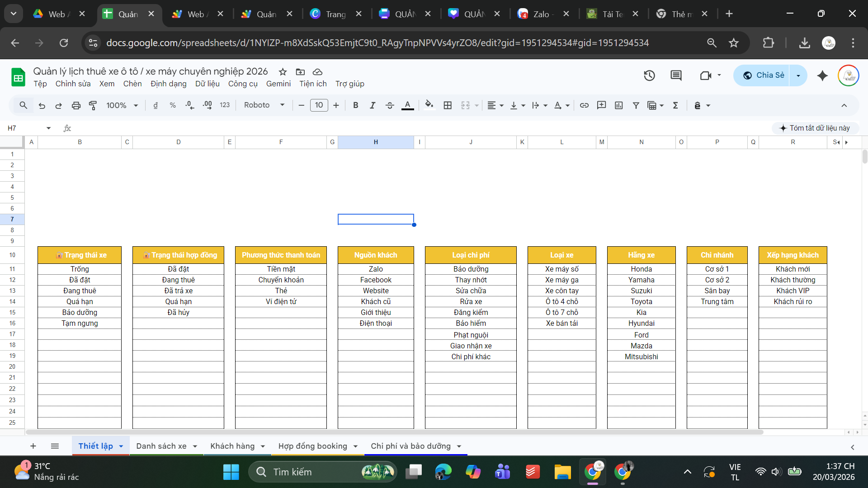Select the Insert chart icon
Screen dimensions: 868x488
coord(618,105)
